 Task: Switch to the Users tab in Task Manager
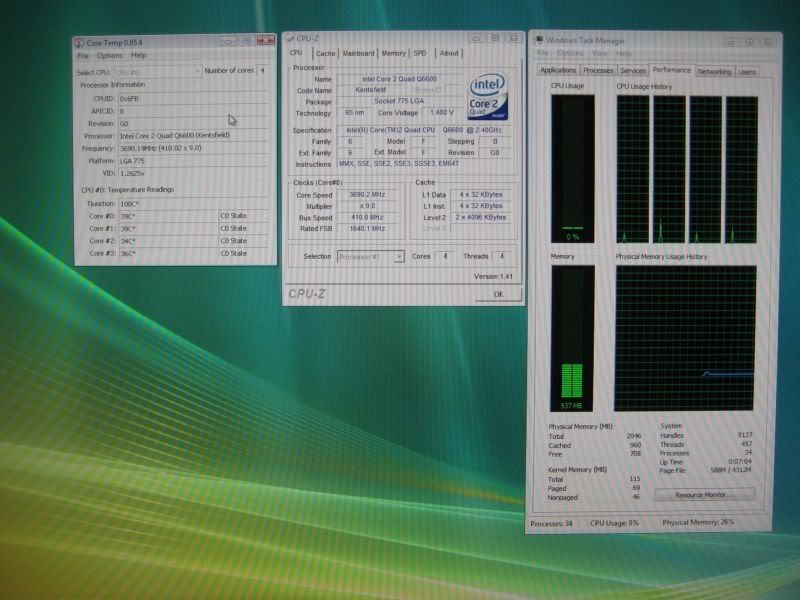746,72
